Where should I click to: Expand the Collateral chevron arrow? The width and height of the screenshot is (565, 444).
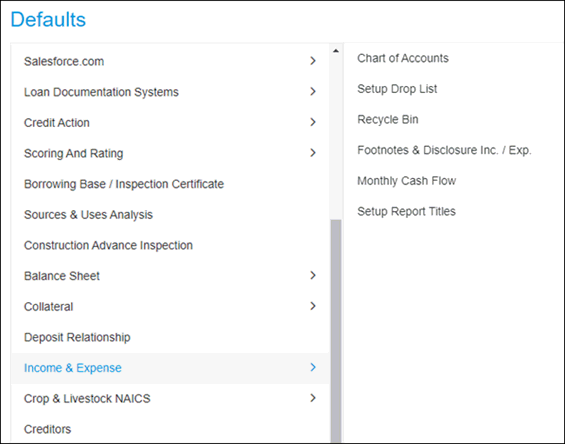click(x=313, y=306)
